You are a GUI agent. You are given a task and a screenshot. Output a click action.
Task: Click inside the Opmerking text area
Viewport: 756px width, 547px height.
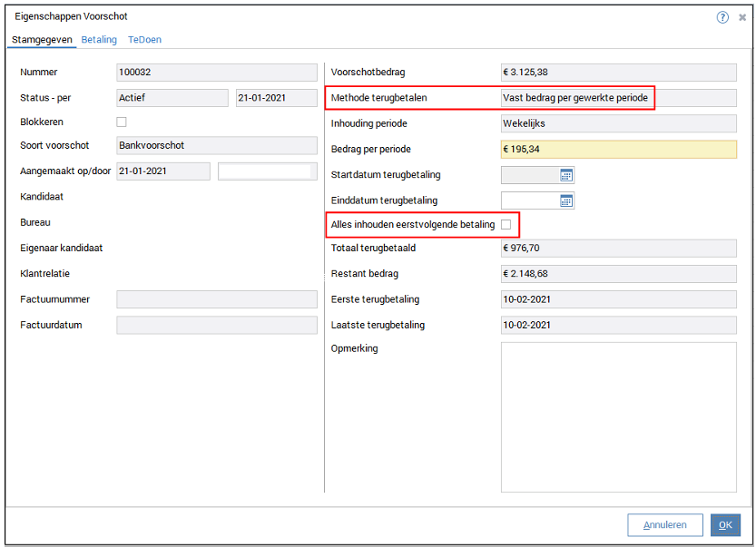(618, 416)
